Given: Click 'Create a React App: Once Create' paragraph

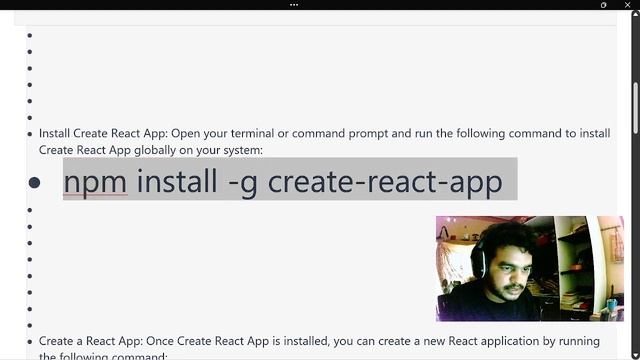Looking at the screenshot, I should point(319,348).
